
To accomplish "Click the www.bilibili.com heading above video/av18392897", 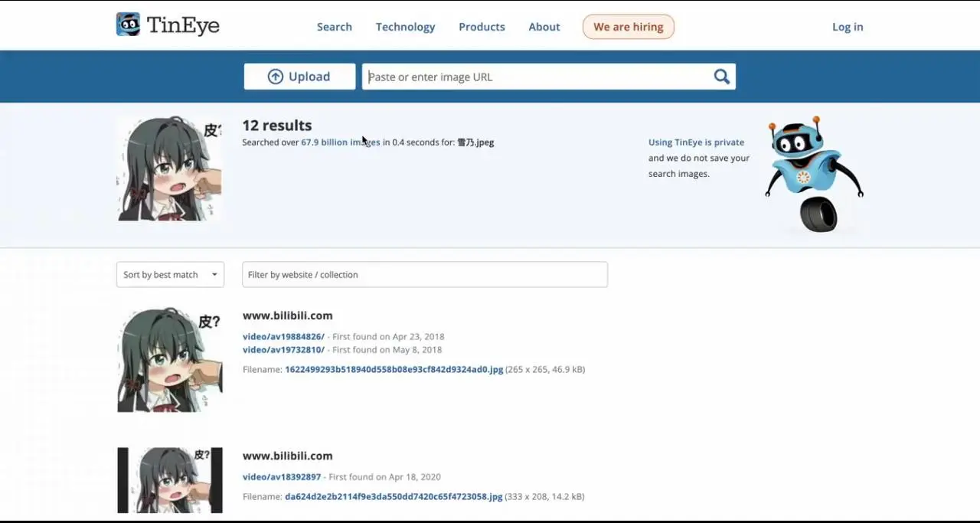I will coord(288,456).
